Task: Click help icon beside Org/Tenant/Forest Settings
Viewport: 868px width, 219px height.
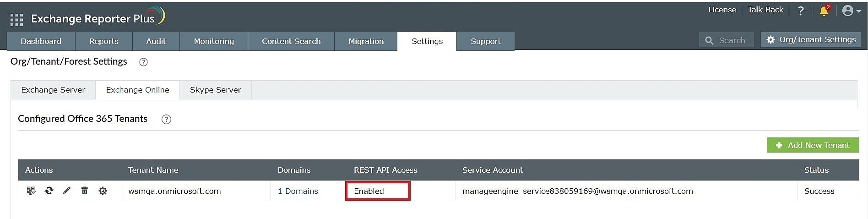Action: pos(143,62)
